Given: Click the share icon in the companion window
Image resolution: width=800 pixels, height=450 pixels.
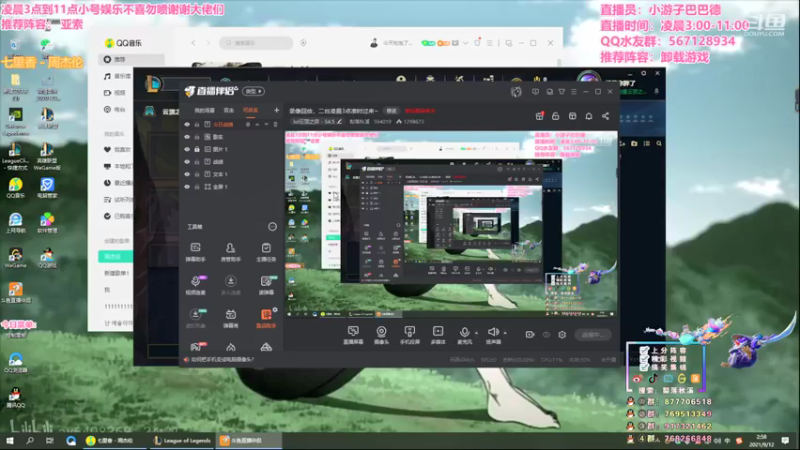Looking at the screenshot, I should [606, 116].
